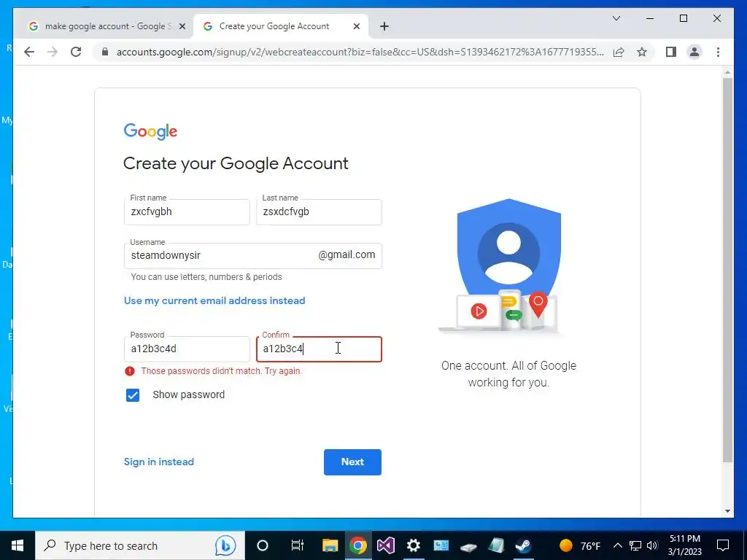Open the Chrome side panel icon
Viewport: 747px width, 560px height.
click(x=671, y=52)
